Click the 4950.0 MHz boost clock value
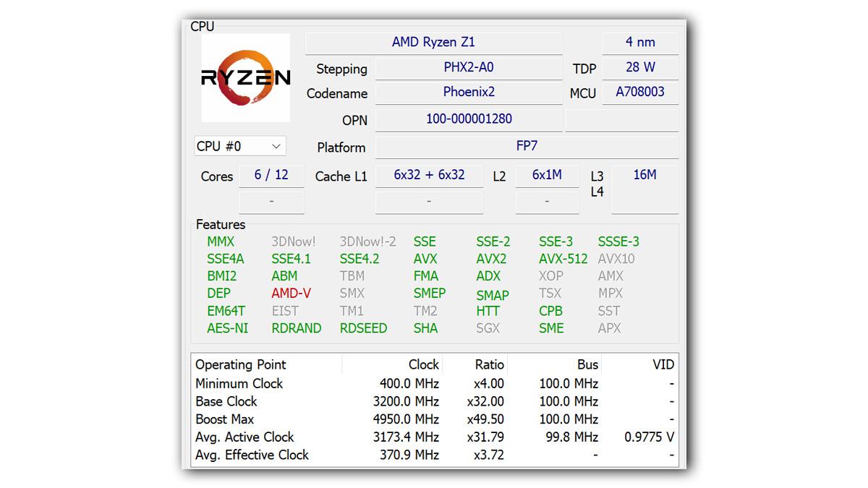Viewport: 868px width, 488px height. click(406, 419)
